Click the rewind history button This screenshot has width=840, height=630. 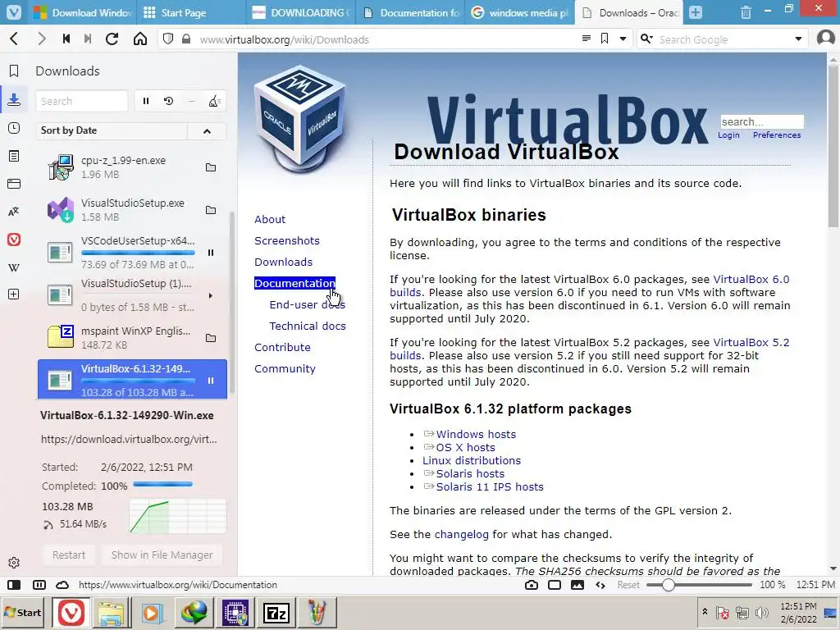(x=66, y=39)
